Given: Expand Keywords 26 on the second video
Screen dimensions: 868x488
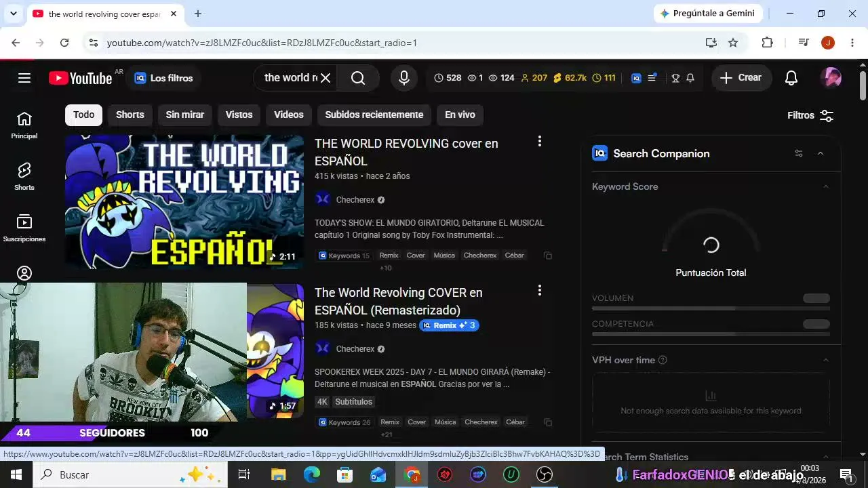Looking at the screenshot, I should pos(344,422).
